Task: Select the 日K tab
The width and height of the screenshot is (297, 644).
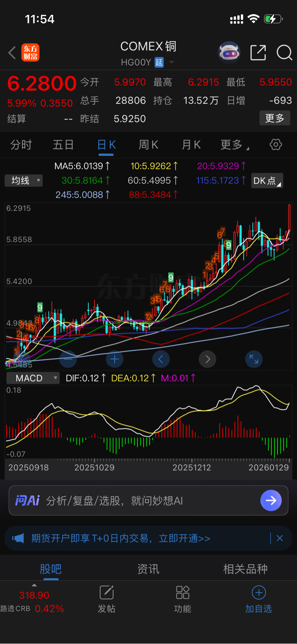Action: (106, 145)
